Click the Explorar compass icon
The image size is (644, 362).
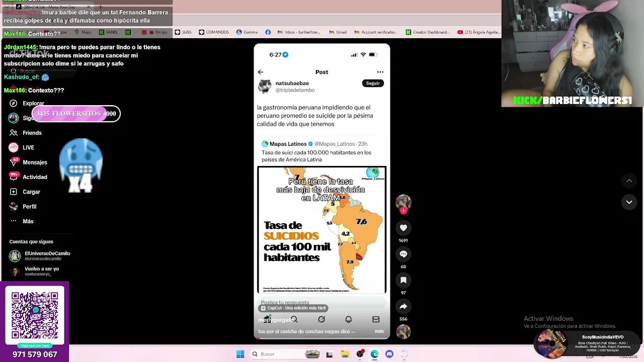[x=14, y=104]
